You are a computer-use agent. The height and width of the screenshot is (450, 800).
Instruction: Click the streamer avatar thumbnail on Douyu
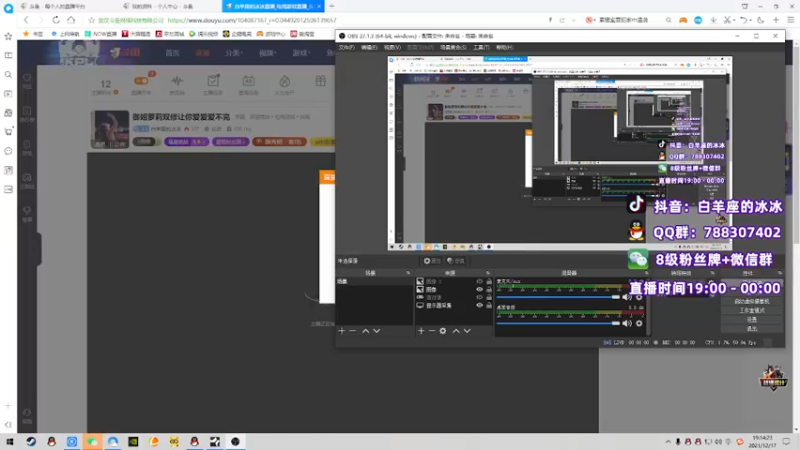110,130
